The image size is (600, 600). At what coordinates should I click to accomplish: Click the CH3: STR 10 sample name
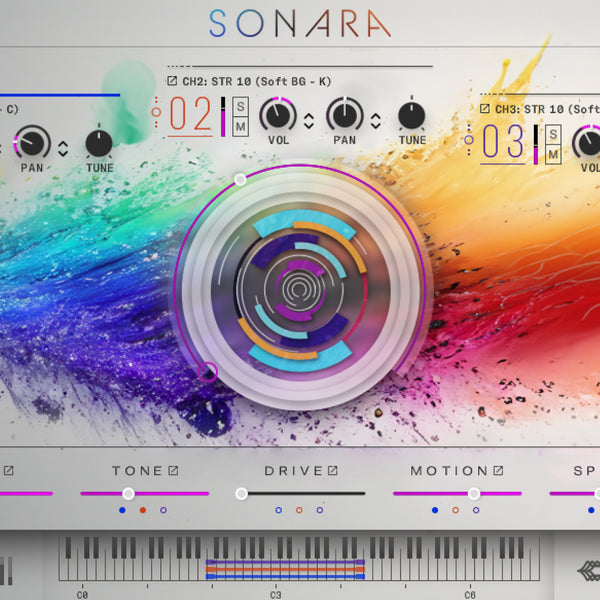(x=547, y=109)
